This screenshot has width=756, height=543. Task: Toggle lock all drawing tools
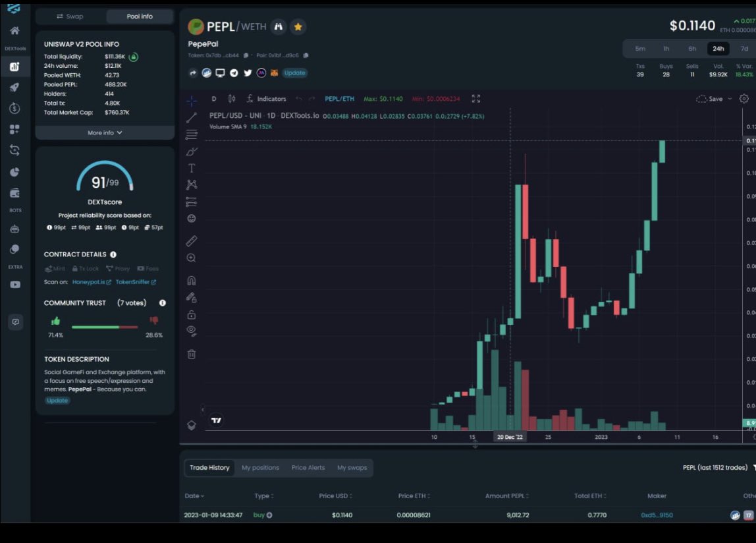point(192,315)
